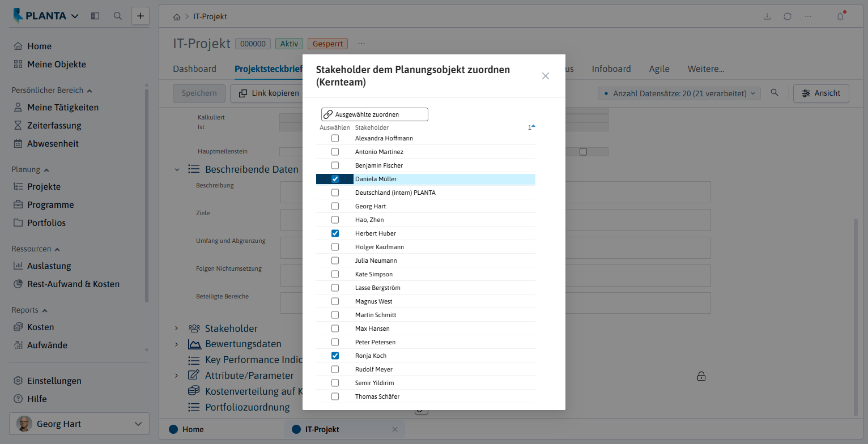868x444 pixels.
Task: Click the plus button to create new
Action: tap(141, 16)
